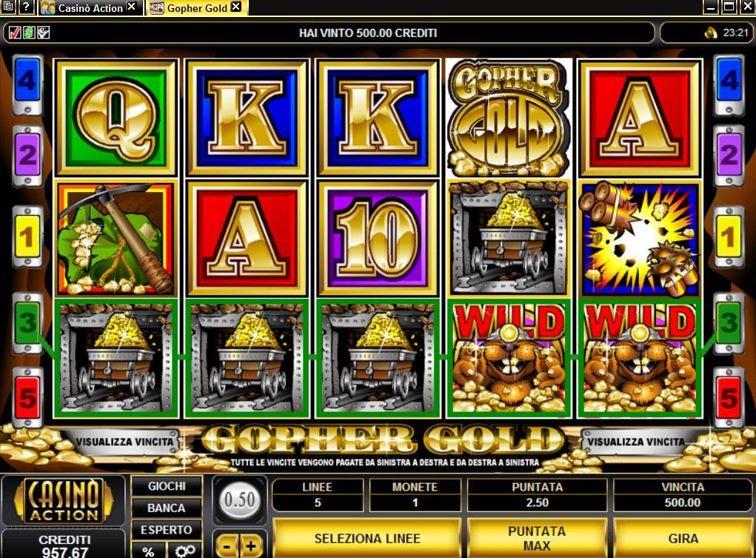Click the SELEZIONA LINEE button
Screen dimensions: 756x558
(x=367, y=538)
